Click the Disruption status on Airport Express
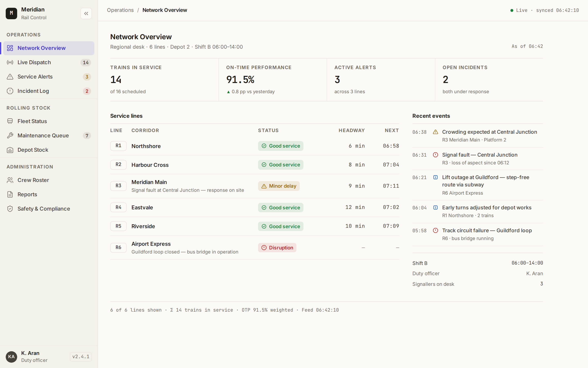 tap(277, 248)
